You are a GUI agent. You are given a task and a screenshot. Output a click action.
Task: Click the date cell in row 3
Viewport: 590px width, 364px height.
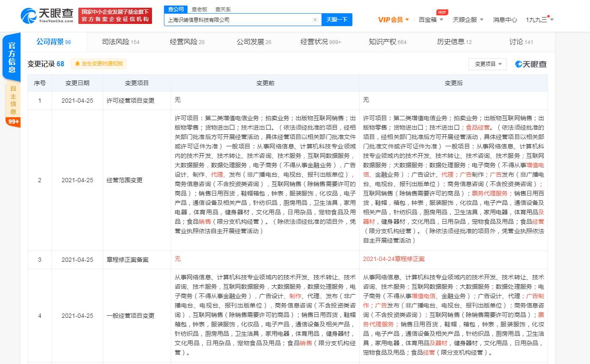coord(77,260)
